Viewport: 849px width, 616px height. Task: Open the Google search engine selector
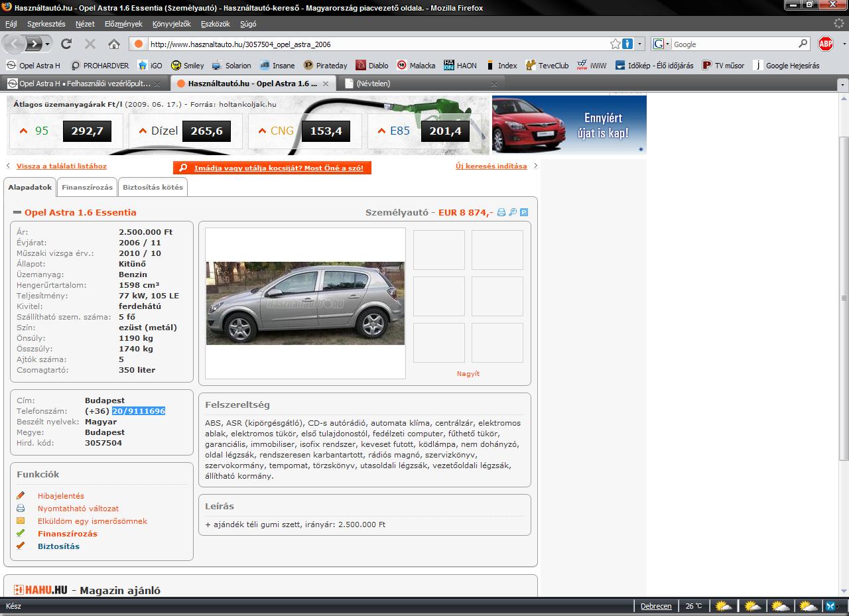pyautogui.click(x=661, y=44)
